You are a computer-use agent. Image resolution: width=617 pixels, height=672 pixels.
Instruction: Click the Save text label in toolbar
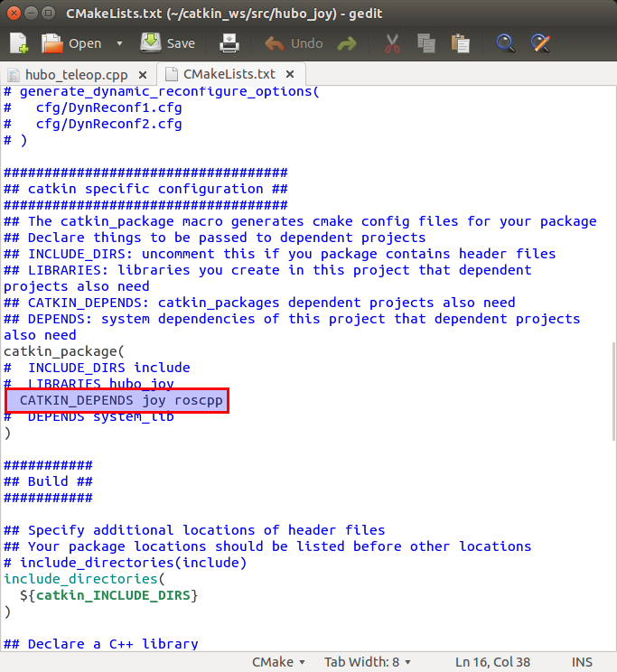click(x=181, y=43)
